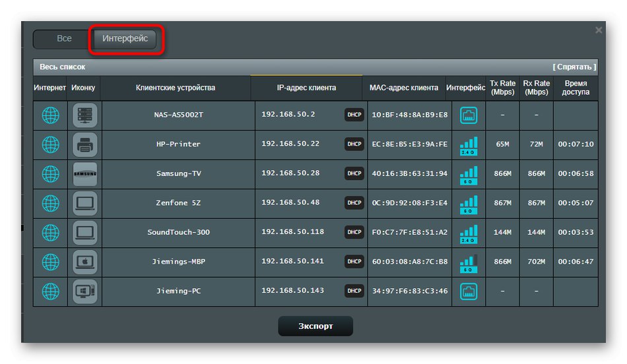Sort by IP-адрес клиента column header
The height and width of the screenshot is (364, 627).
(306, 88)
